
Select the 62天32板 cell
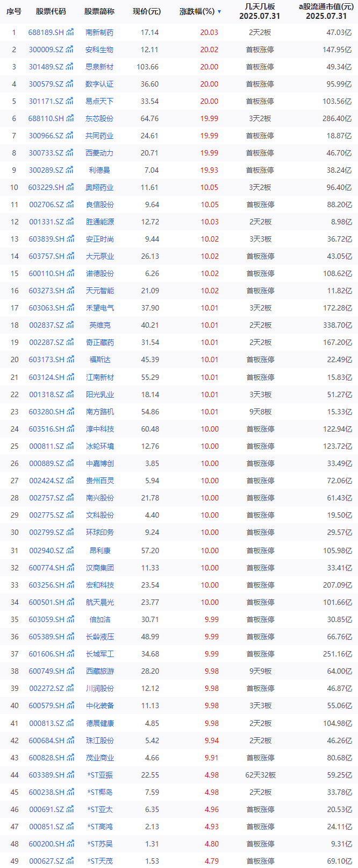[260, 775]
